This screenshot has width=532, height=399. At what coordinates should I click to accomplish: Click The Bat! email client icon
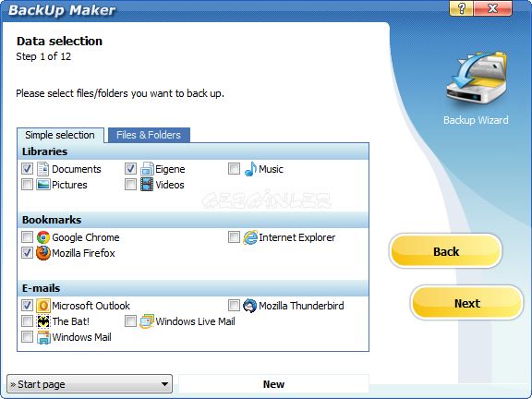43,321
